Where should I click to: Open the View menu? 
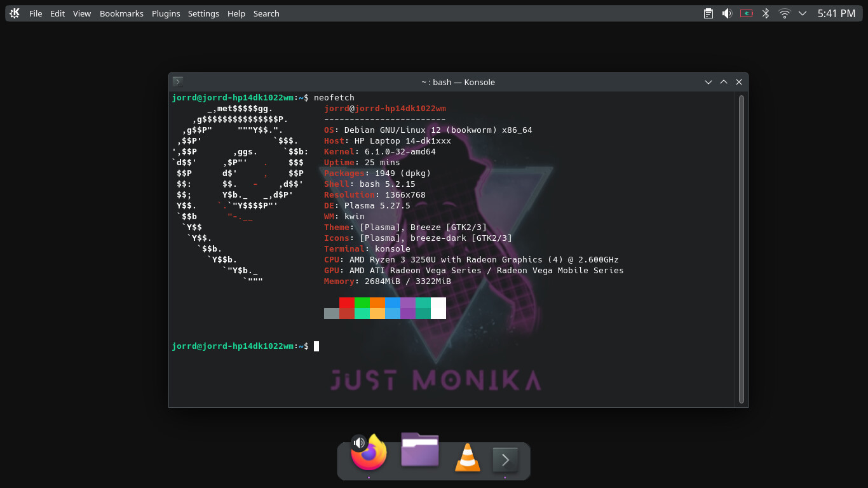coord(82,13)
